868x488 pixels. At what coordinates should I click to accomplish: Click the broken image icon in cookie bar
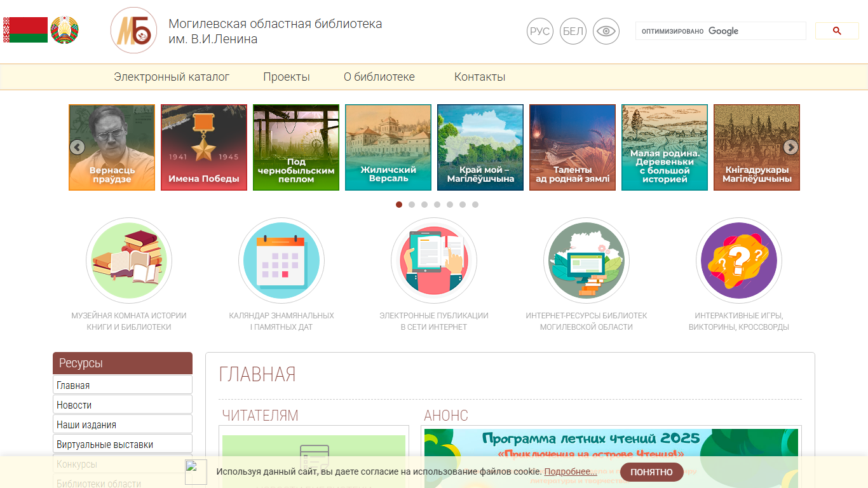click(196, 472)
